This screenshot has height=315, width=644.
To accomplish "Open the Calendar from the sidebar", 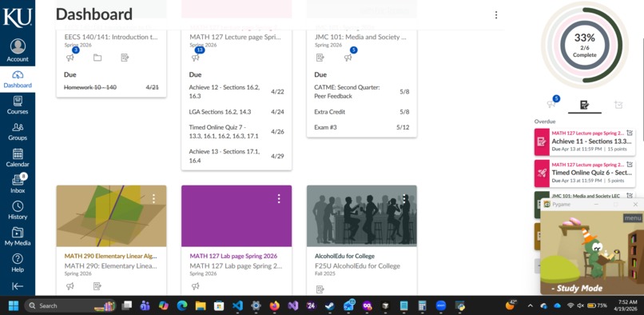I will 18,157.
